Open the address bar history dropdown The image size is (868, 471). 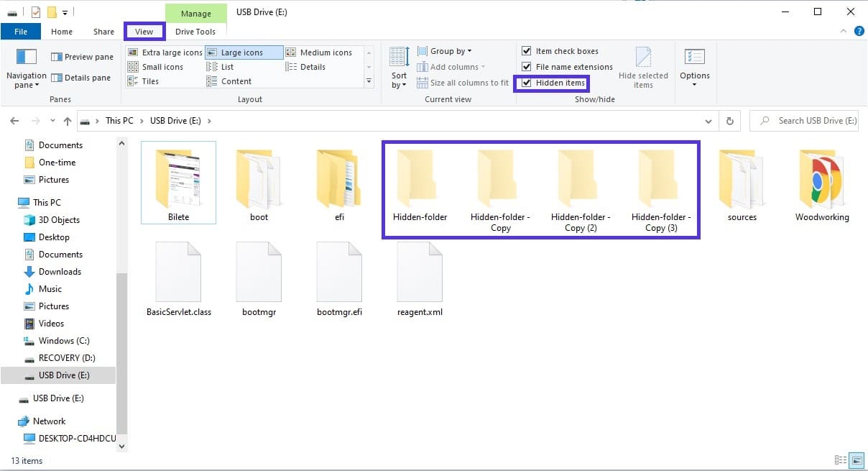[708, 121]
